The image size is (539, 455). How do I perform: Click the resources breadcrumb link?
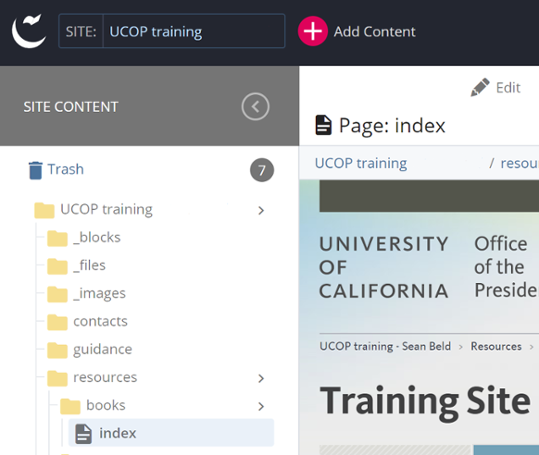coord(519,163)
